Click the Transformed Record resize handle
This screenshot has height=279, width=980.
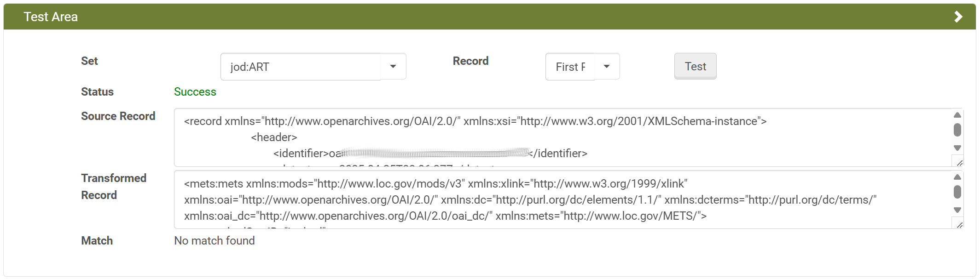tap(960, 225)
